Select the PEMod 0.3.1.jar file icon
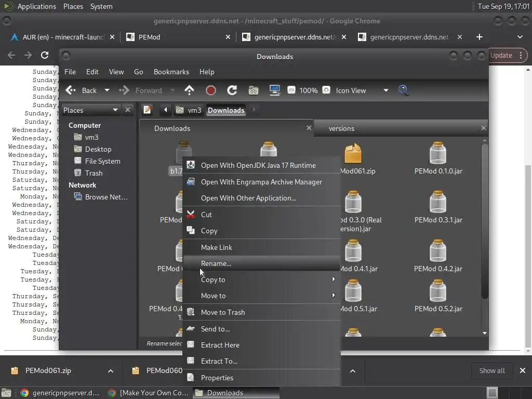Viewport: 532px width, 399px height. (437, 202)
